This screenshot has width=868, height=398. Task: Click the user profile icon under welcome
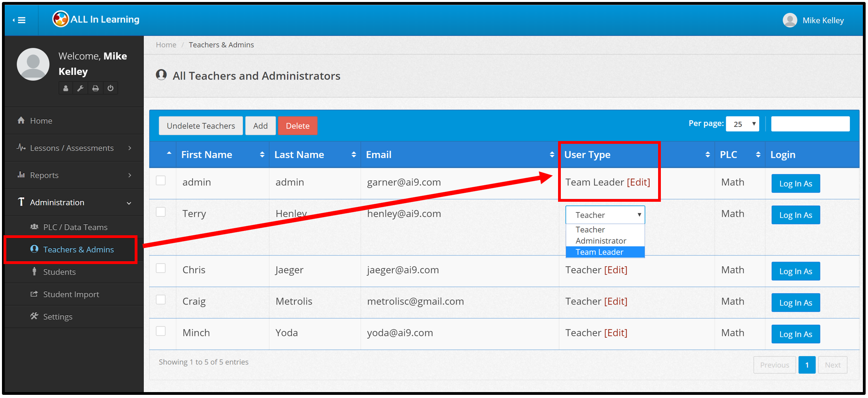[66, 88]
